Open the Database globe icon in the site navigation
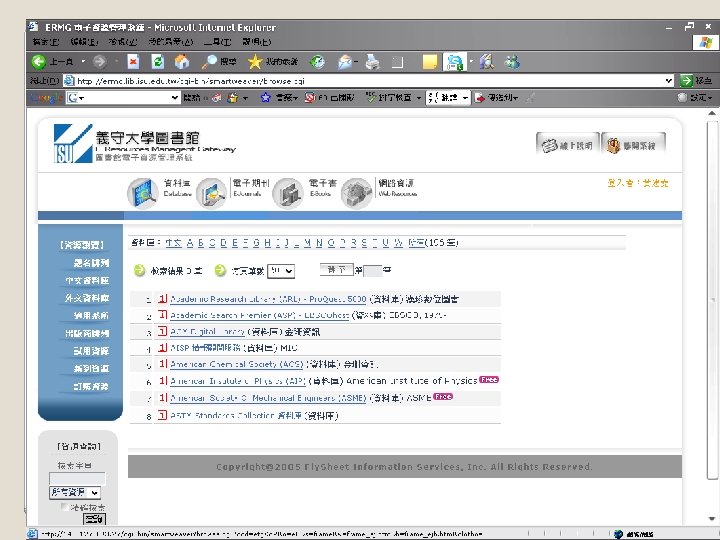This screenshot has height=540, width=720. tap(143, 193)
